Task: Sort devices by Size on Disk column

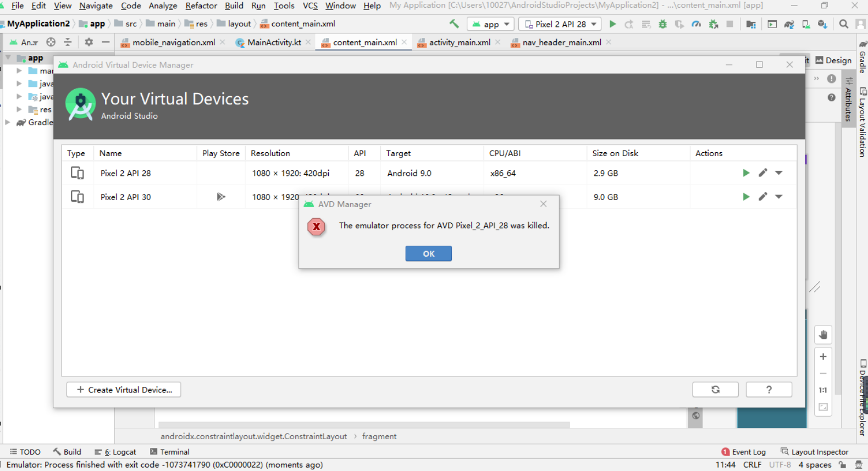Action: tap(638, 153)
